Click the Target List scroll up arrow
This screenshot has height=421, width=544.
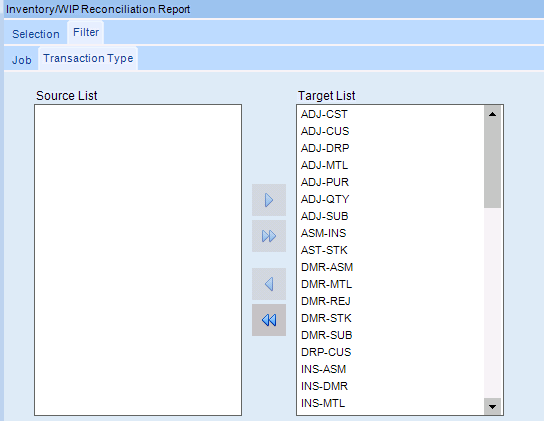[492, 114]
